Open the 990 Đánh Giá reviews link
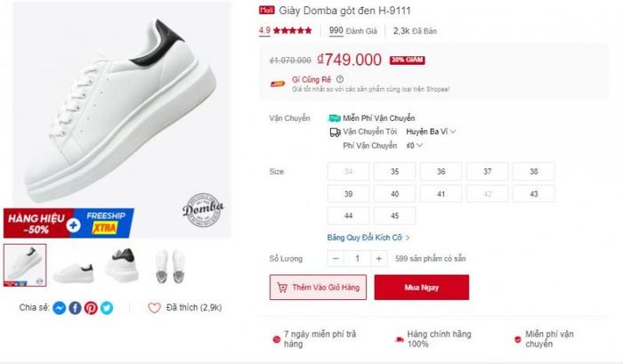623x364 pixels. point(352,30)
